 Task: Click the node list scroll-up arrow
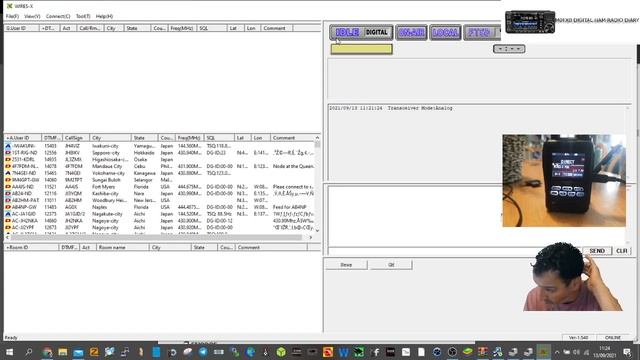(x=317, y=138)
